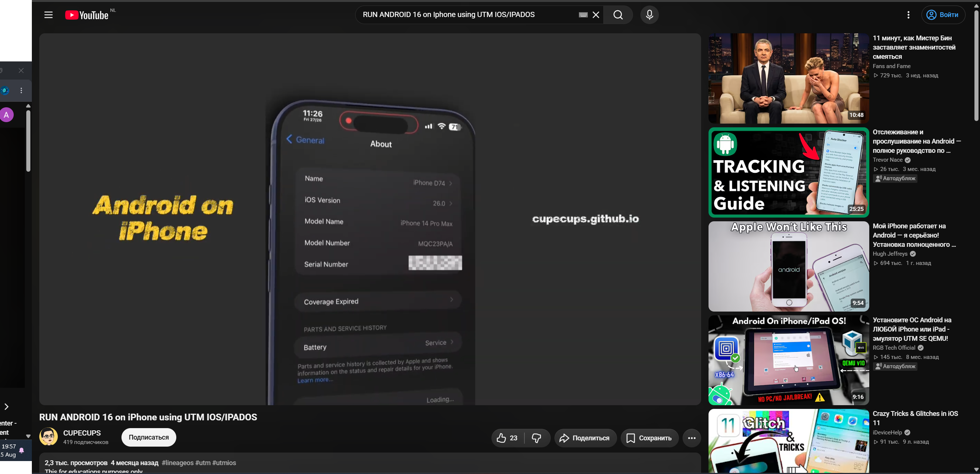Viewport: 980px width, 474px height.
Task: Visit the Trevor Nace channel
Action: pyautogui.click(x=888, y=160)
